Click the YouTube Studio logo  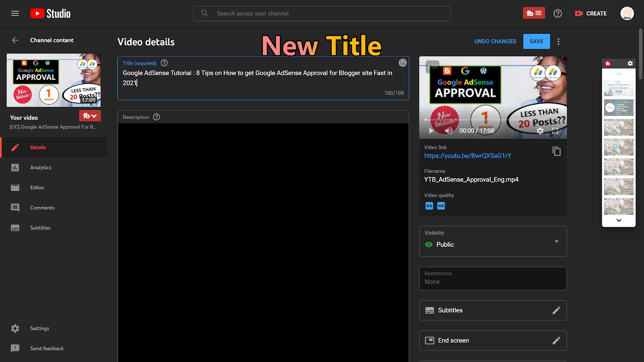[50, 14]
